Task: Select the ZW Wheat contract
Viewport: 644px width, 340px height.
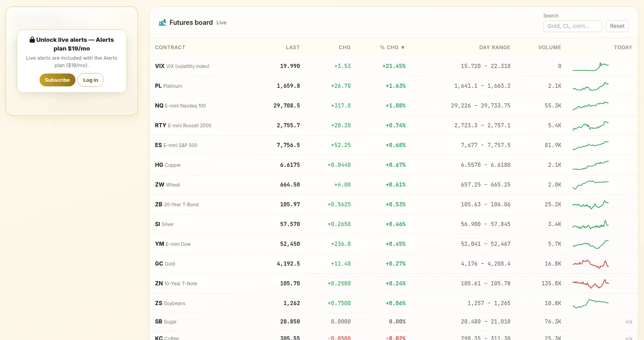Action: pyautogui.click(x=167, y=185)
